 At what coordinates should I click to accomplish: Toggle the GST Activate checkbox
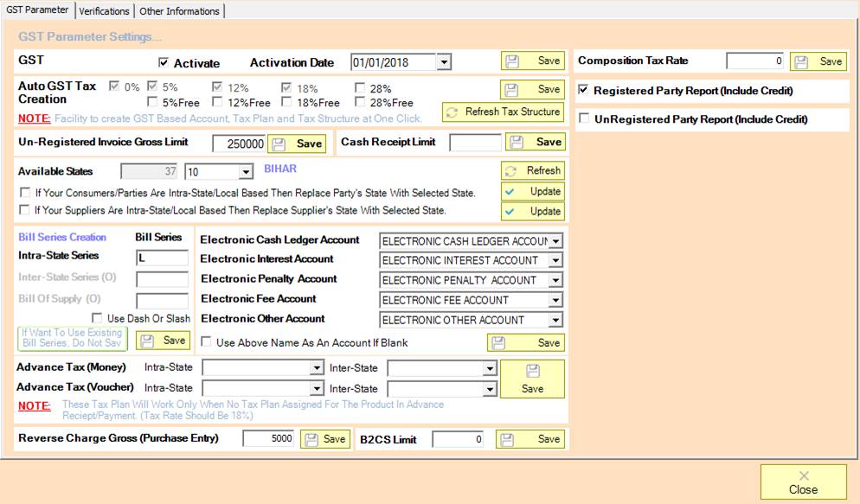[164, 63]
